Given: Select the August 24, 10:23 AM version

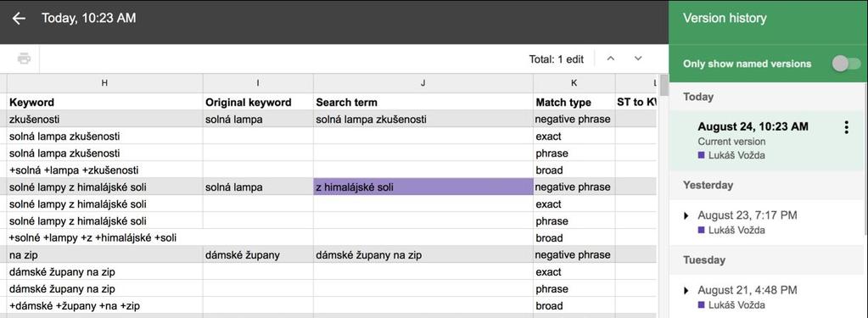Looking at the screenshot, I should 753,126.
